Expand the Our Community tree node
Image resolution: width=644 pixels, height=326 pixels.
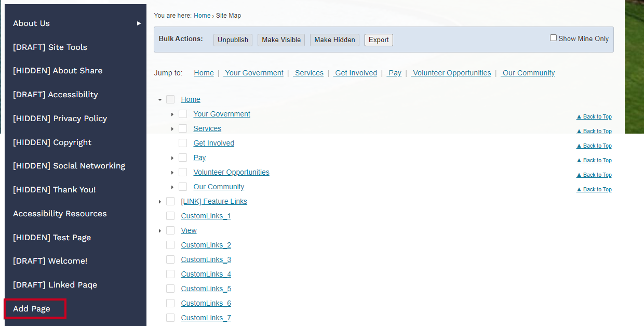(172, 187)
